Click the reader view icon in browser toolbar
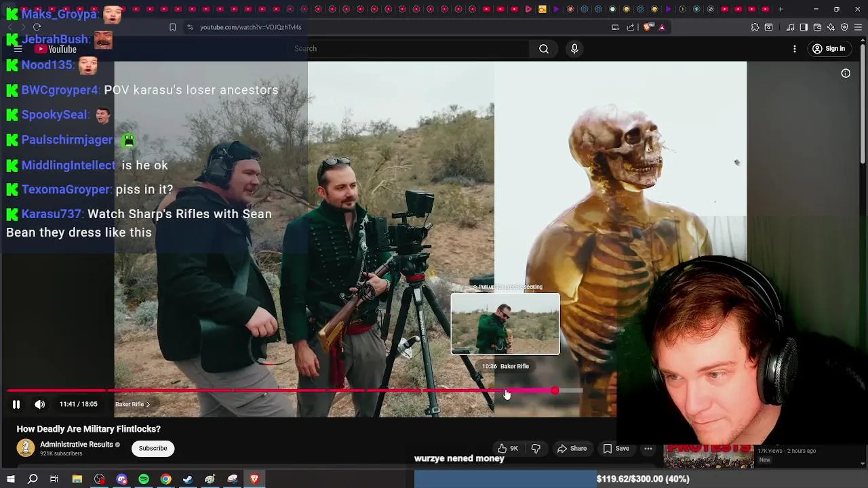The width and height of the screenshot is (868, 488). click(x=768, y=27)
